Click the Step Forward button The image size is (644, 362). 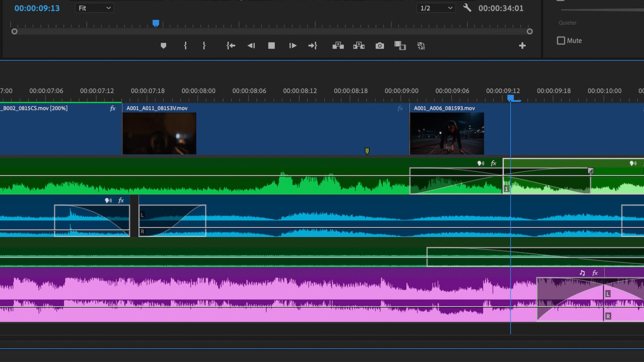pos(293,46)
